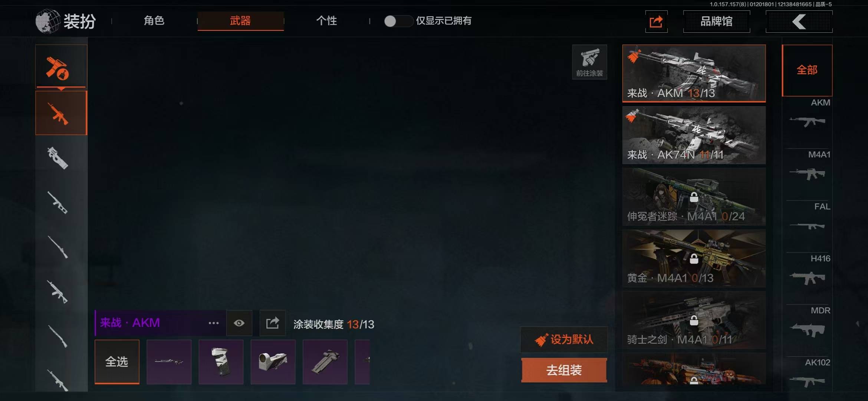Viewport: 868px width, 401px height.
Task: Select the 来战·AK74N skin thumbnail
Action: 694,135
